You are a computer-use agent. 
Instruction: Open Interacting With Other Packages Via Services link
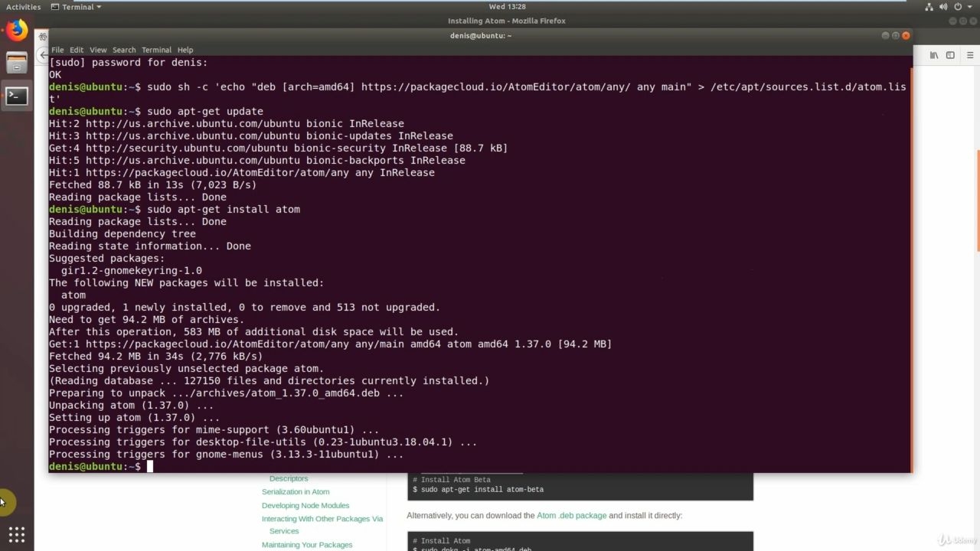tap(322, 525)
